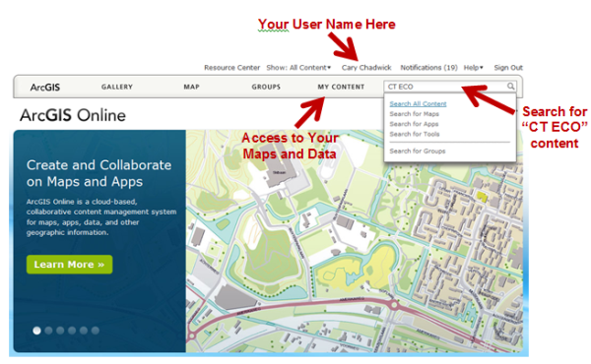Expand the Show: All Content dropdown

coord(298,68)
